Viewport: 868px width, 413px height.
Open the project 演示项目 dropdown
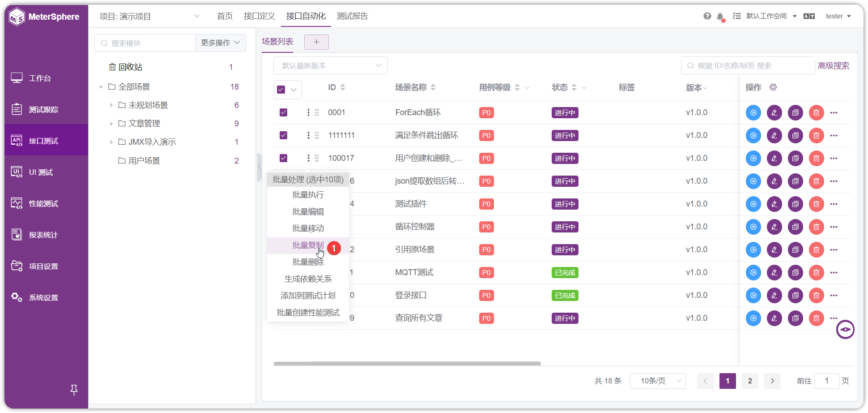(x=149, y=16)
